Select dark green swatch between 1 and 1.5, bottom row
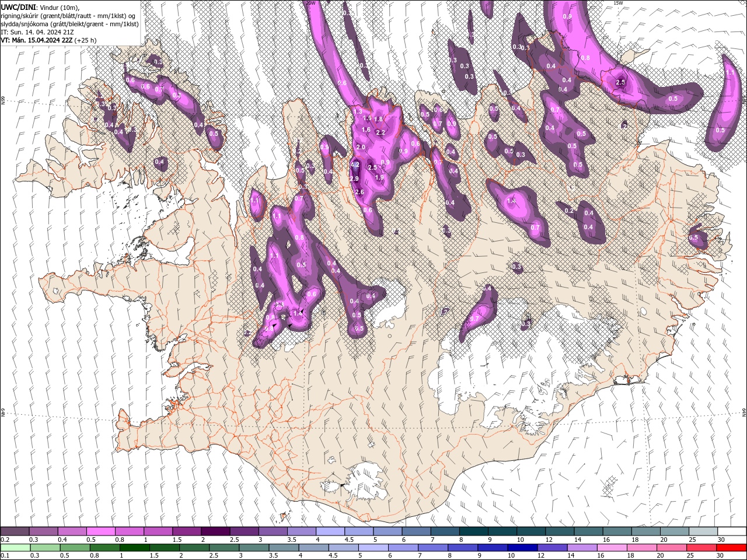Image resolution: width=747 pixels, height=560 pixels. [x=134, y=547]
